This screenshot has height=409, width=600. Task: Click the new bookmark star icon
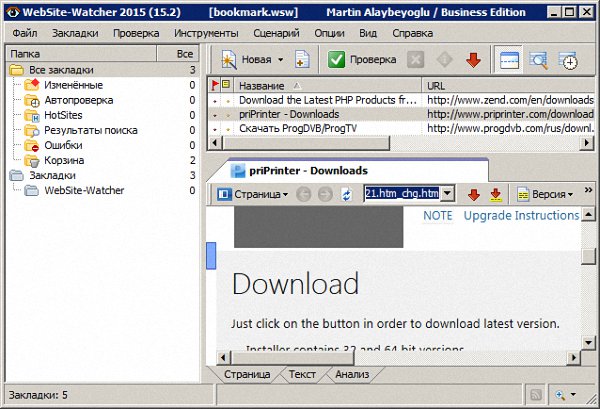(x=228, y=60)
